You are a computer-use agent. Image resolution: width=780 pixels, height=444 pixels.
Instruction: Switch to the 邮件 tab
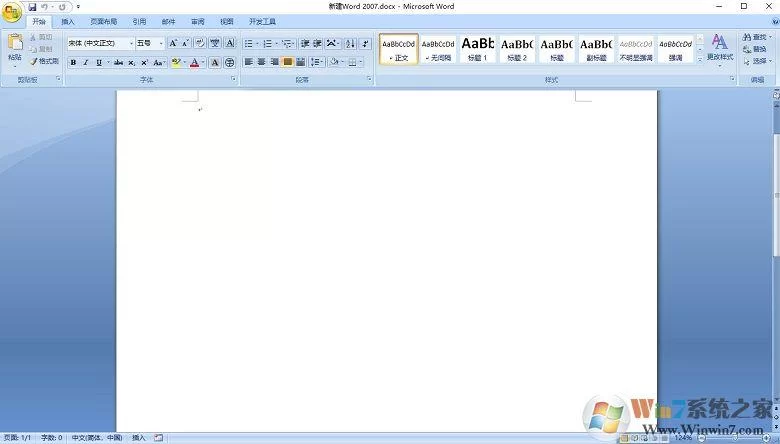169,21
